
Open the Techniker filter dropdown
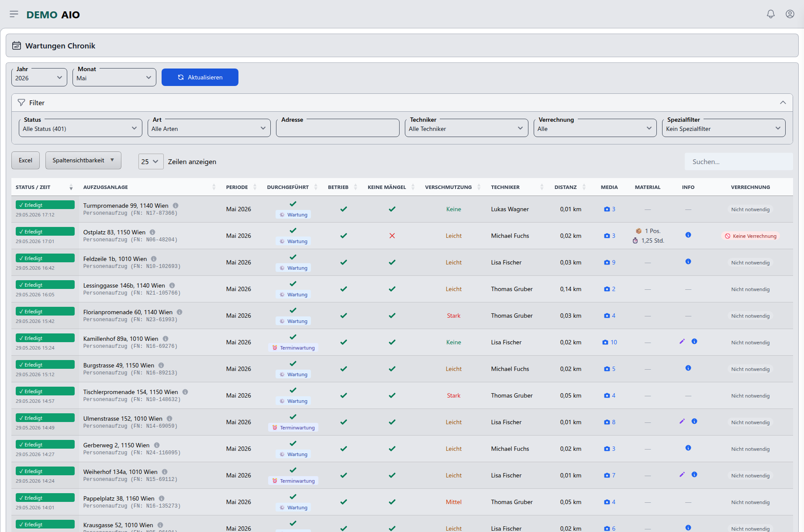(x=466, y=128)
